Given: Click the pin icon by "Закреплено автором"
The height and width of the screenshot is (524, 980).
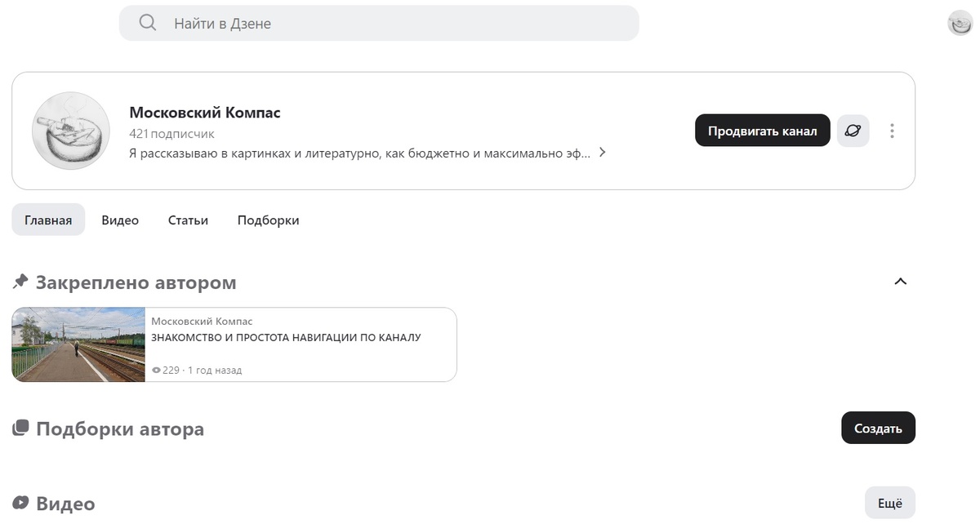Looking at the screenshot, I should point(20,282).
